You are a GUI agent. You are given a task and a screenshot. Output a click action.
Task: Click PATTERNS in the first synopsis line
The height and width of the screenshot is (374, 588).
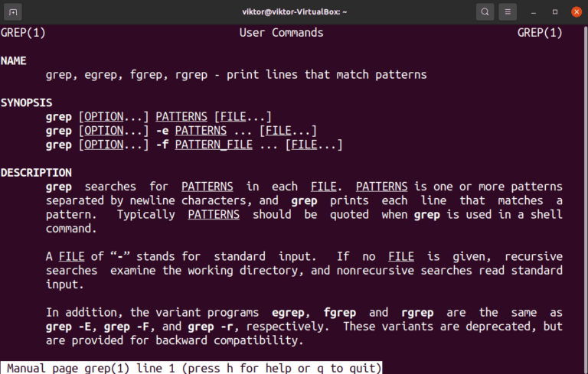point(181,116)
